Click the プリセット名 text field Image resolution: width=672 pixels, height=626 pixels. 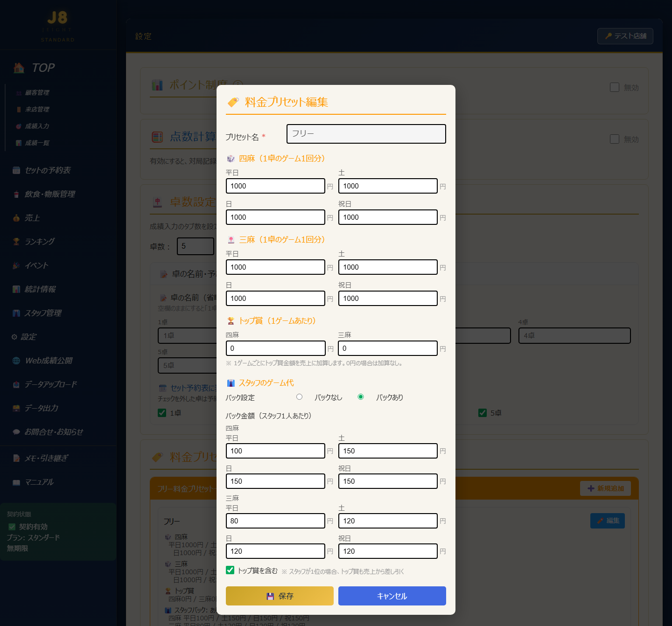click(366, 134)
